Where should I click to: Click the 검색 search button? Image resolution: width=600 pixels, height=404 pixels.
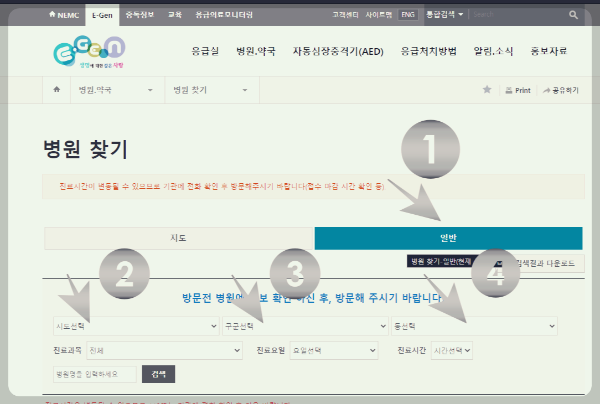(x=158, y=374)
